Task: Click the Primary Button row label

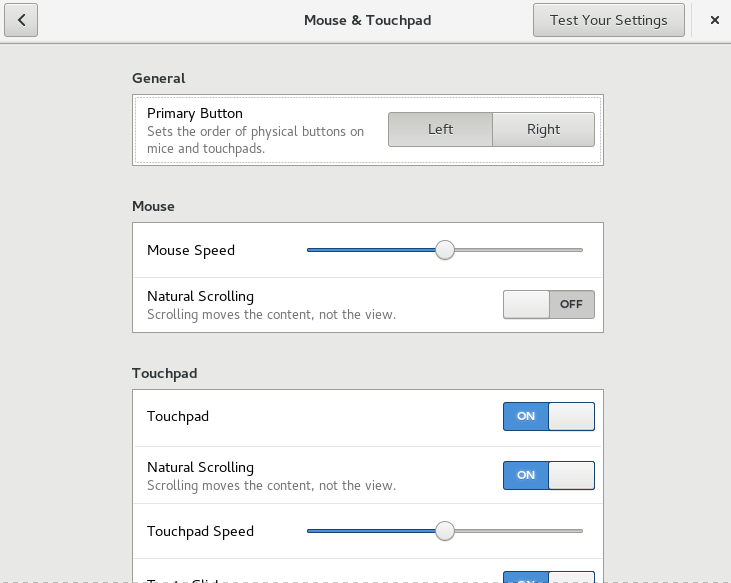Action: tap(195, 113)
